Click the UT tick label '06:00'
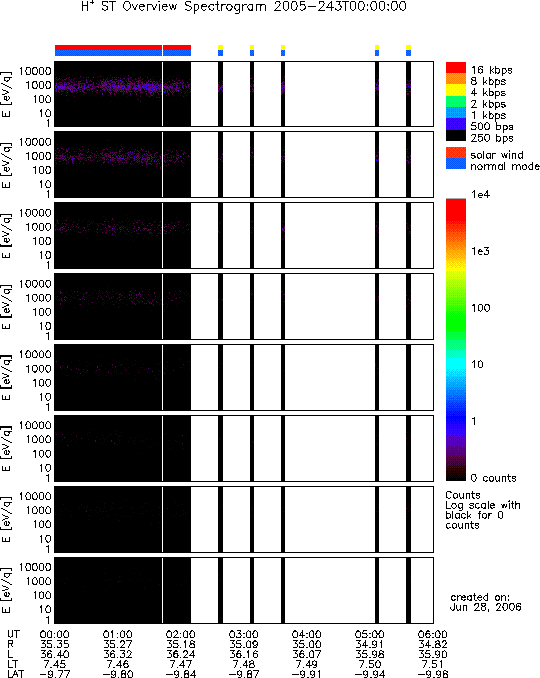 (x=433, y=634)
